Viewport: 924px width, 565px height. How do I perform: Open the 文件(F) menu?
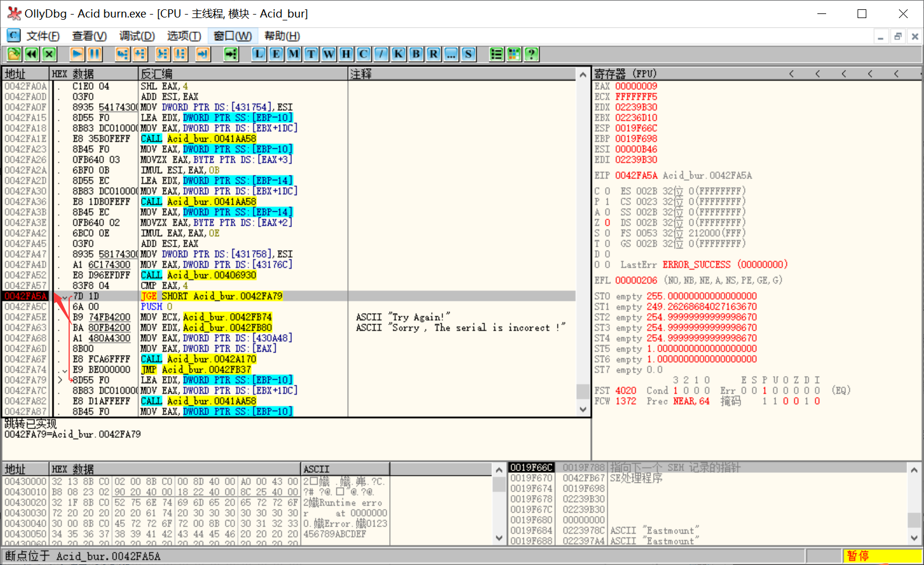click(43, 36)
